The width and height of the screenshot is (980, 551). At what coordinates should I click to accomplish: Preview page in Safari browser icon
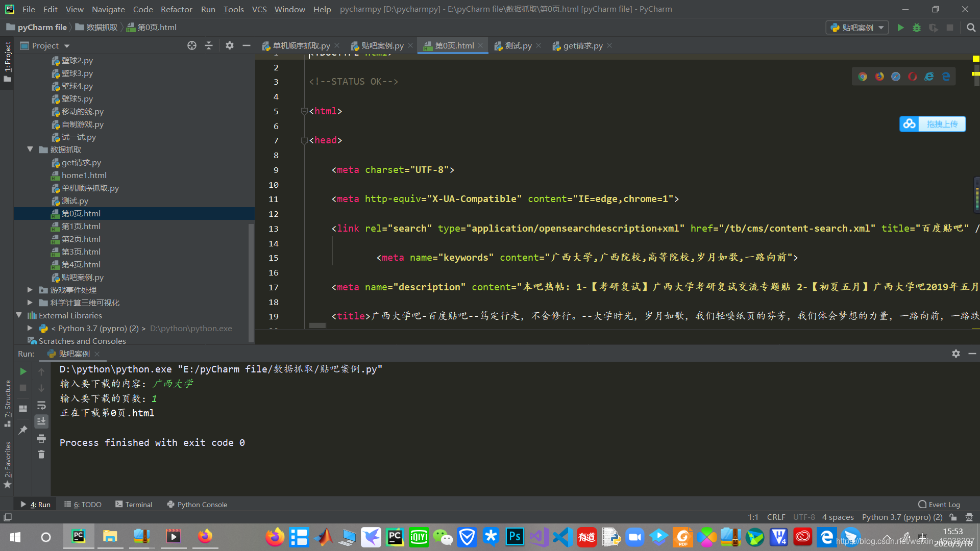coord(896,77)
